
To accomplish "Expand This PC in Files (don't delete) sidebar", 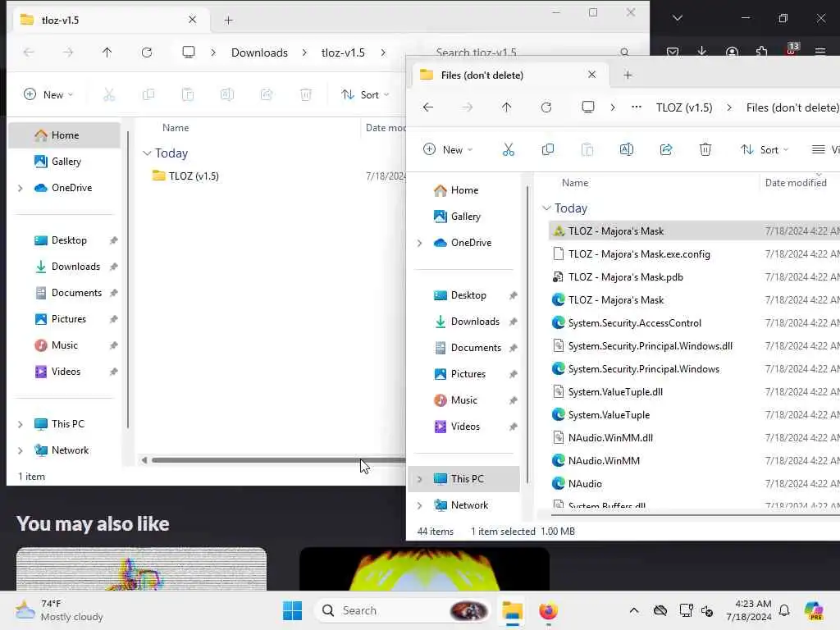I will (x=419, y=479).
